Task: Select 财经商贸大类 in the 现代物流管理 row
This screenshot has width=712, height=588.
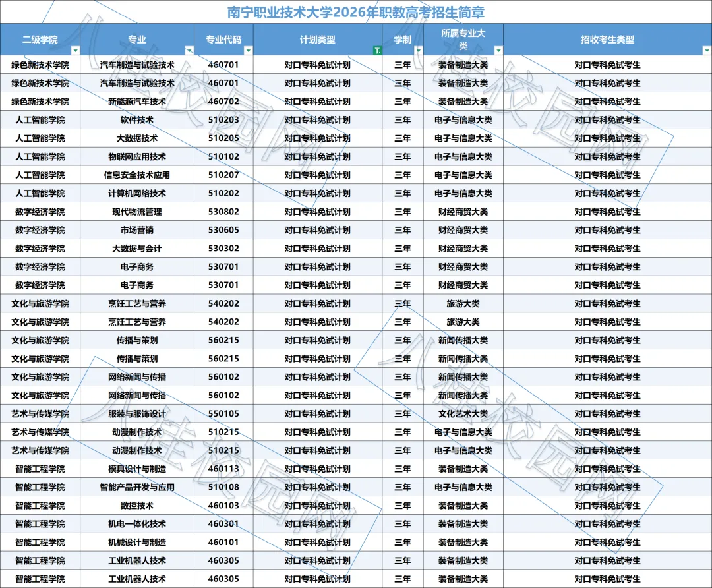Action: coord(463,212)
